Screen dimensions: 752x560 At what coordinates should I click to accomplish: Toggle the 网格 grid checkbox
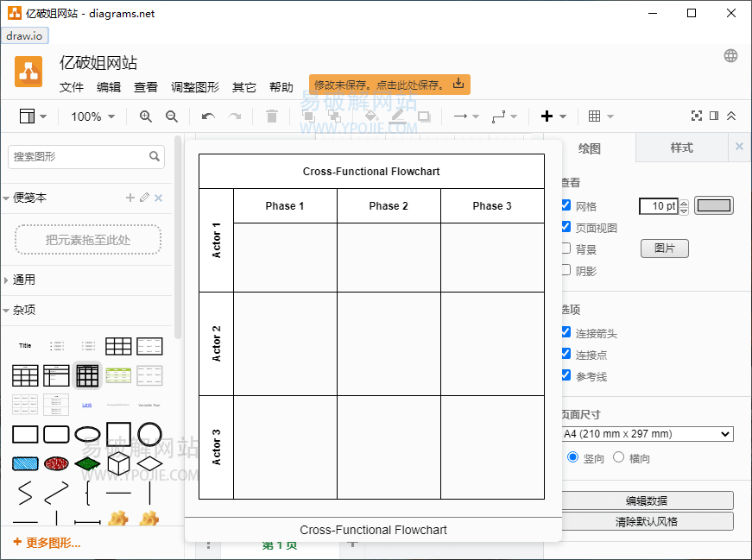pos(566,205)
